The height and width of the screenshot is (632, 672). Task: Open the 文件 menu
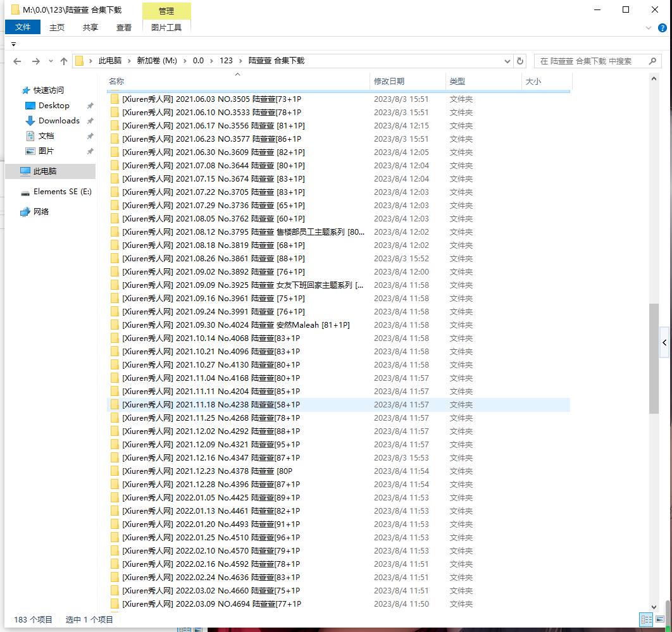pos(23,27)
